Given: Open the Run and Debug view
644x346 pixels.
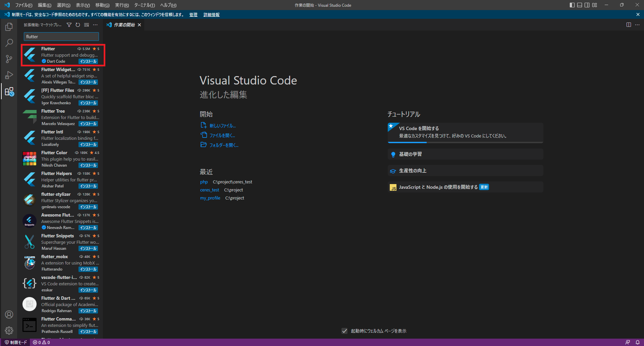Looking at the screenshot, I should (9, 75).
